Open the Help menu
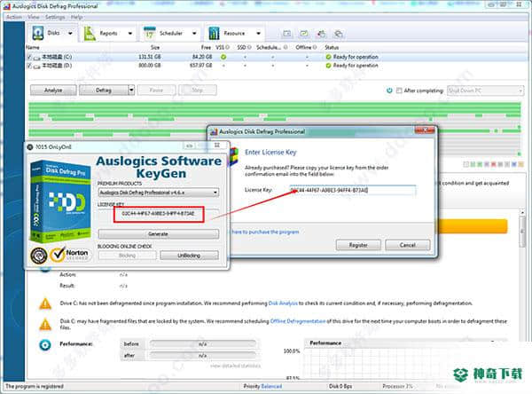This screenshot has width=532, height=394. pos(76,17)
